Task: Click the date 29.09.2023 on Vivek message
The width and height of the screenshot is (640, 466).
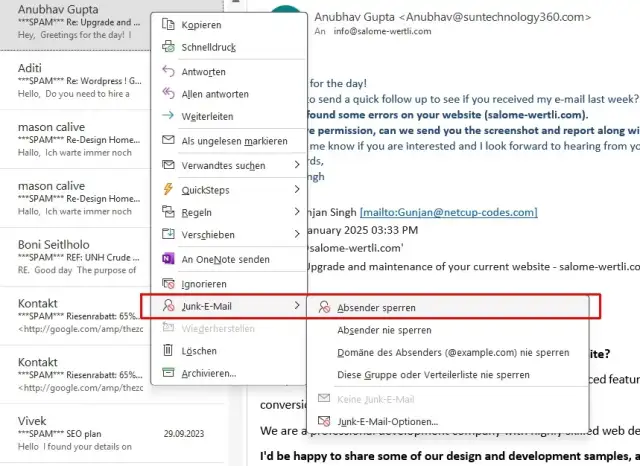Action: (x=184, y=433)
